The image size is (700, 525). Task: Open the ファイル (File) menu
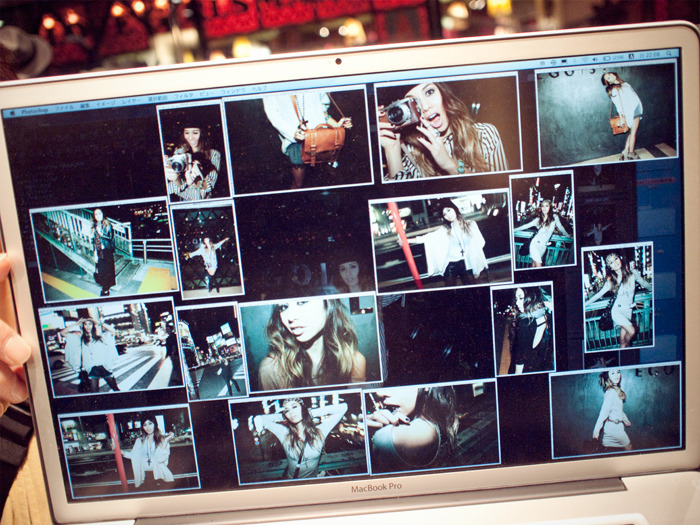click(64, 108)
